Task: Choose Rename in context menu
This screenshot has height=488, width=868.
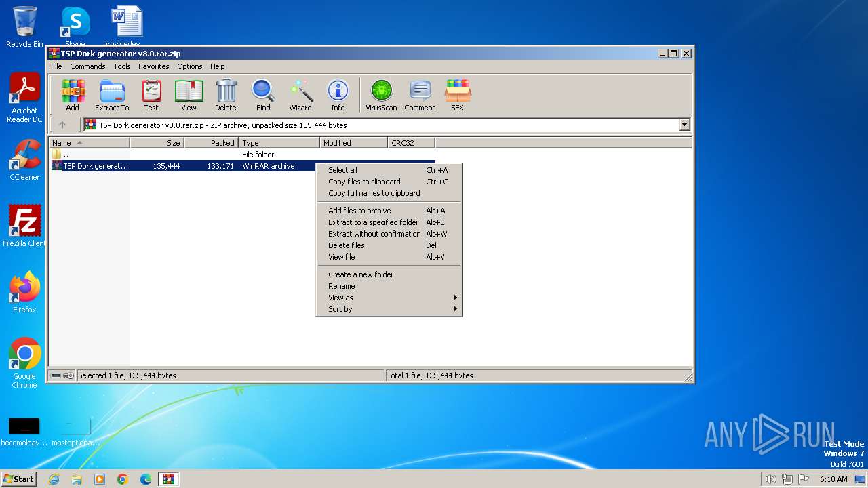Action: (389, 286)
